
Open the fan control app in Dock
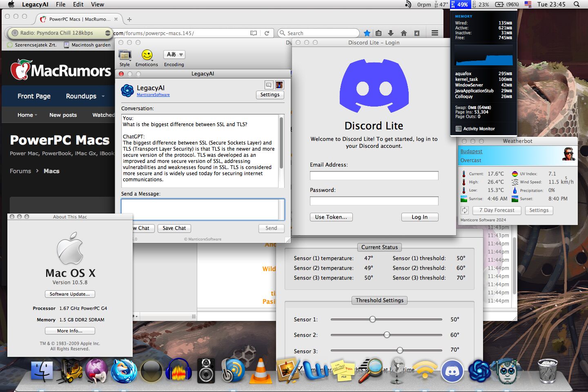click(397, 371)
